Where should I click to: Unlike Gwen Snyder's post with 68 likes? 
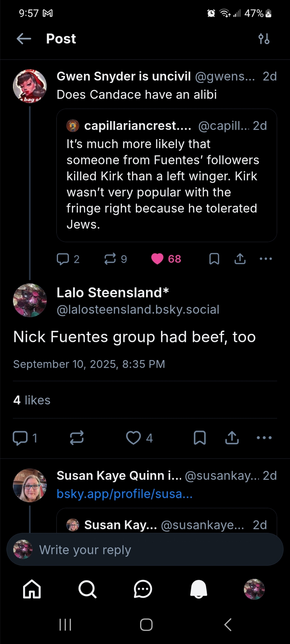point(158,259)
